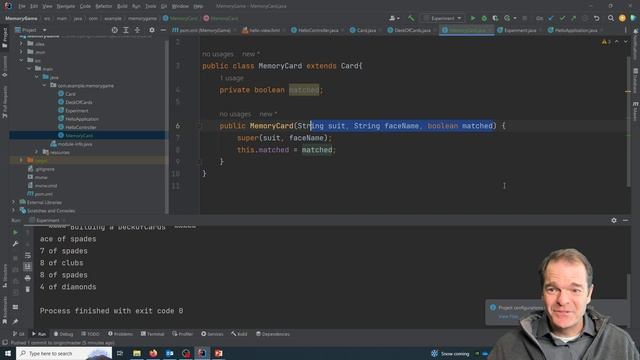Screen dimensions: 640x360
Task: Click the Windows search box
Action: (64, 353)
